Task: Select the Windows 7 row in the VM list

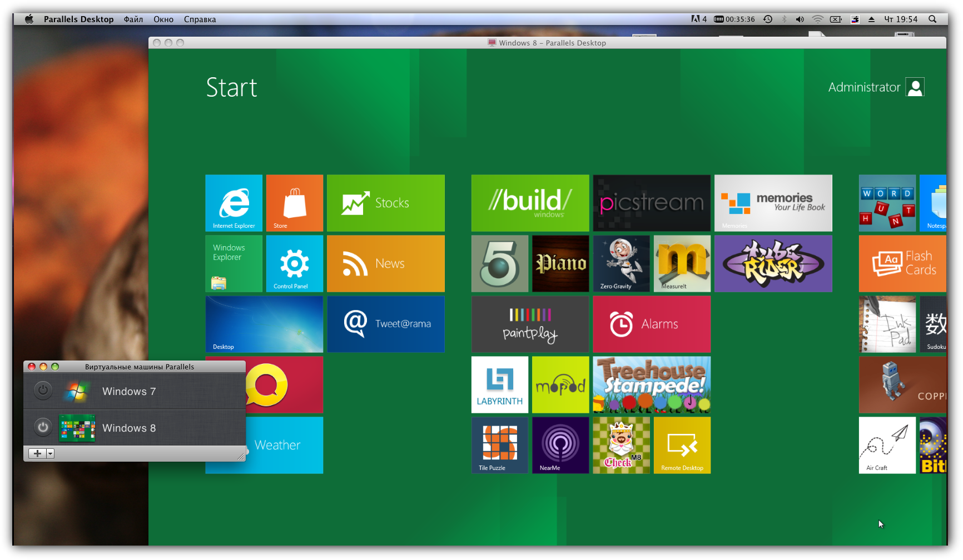Action: click(135, 391)
